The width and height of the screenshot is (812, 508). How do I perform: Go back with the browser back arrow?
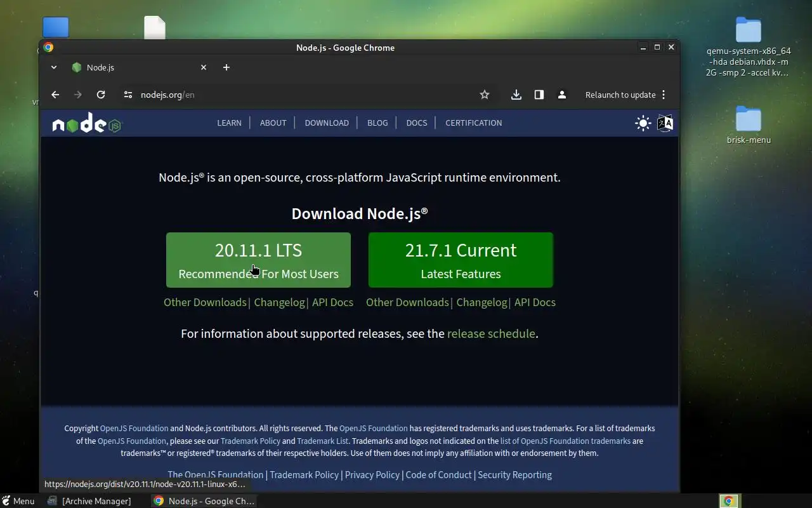pyautogui.click(x=55, y=95)
